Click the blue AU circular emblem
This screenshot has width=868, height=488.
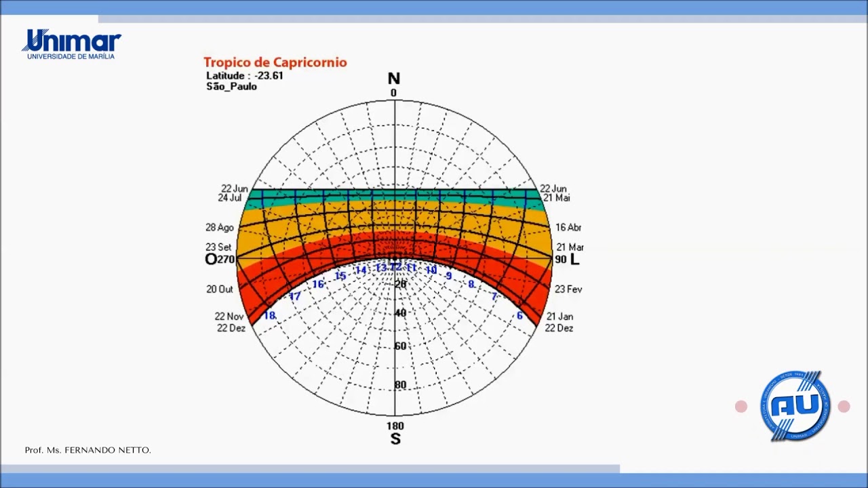coord(796,406)
